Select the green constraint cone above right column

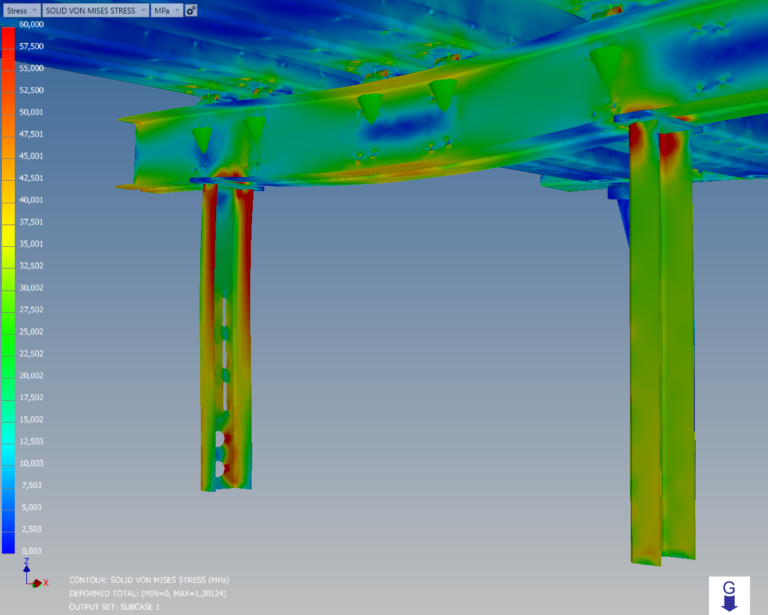click(x=606, y=66)
